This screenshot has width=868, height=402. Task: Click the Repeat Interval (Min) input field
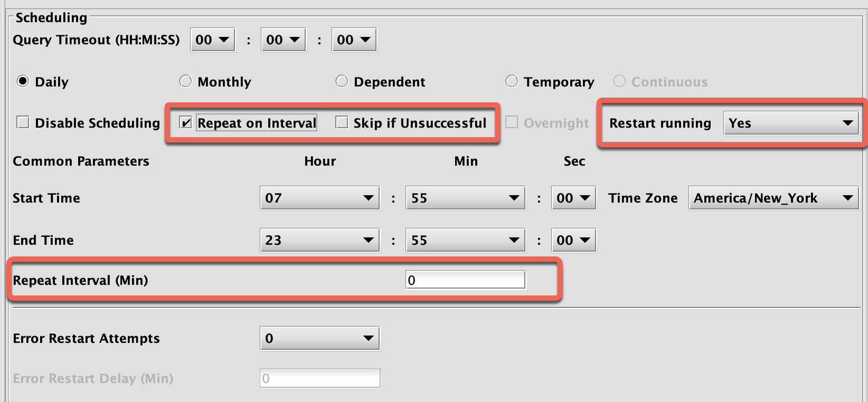tap(465, 280)
